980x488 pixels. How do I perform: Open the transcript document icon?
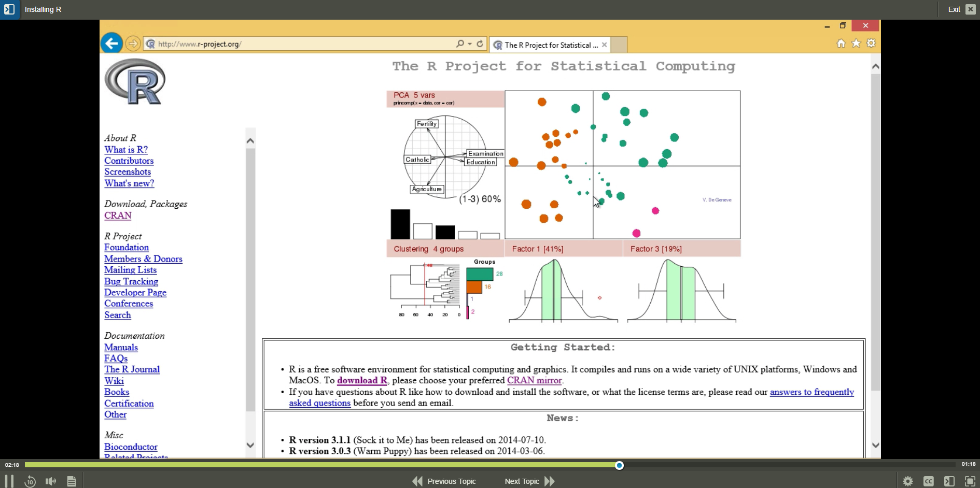(72, 481)
